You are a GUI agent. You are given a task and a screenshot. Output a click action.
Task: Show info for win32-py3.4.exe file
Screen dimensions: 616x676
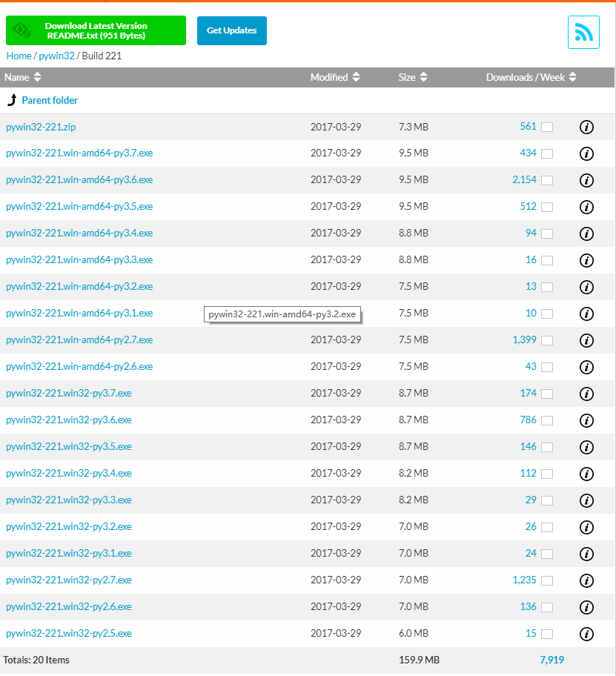tap(586, 474)
